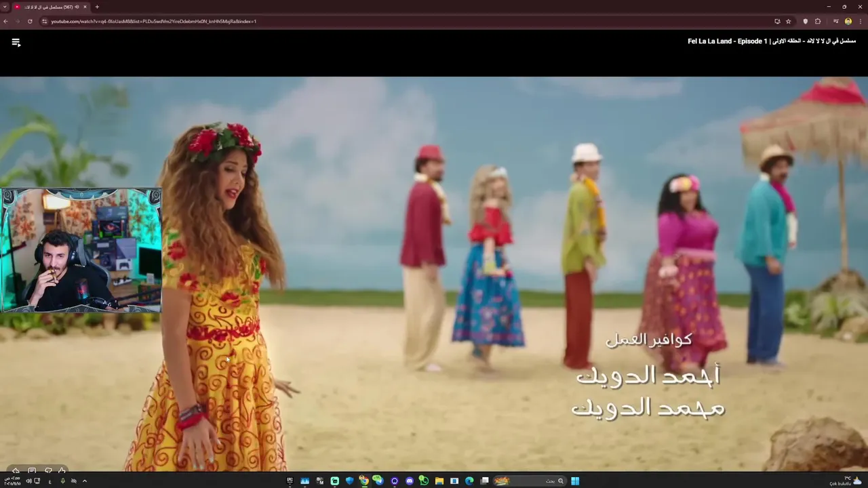
Task: Open Task View on the taskbar
Action: [484, 481]
